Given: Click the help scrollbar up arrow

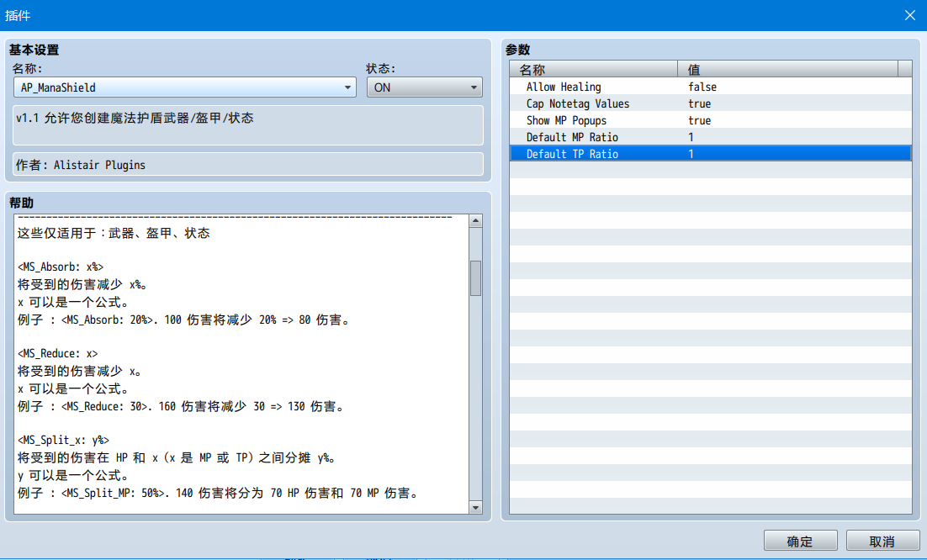Looking at the screenshot, I should (475, 221).
